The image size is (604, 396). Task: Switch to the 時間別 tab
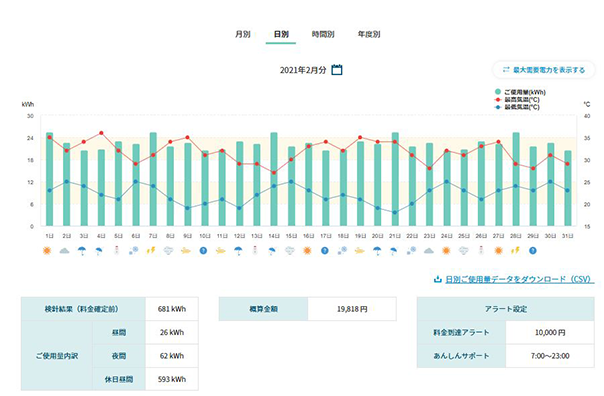pyautogui.click(x=323, y=34)
